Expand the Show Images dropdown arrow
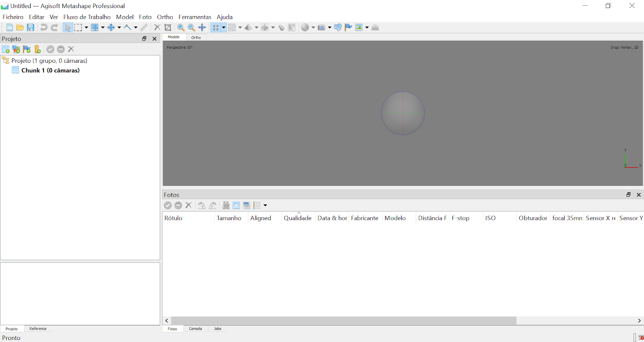 (367, 27)
